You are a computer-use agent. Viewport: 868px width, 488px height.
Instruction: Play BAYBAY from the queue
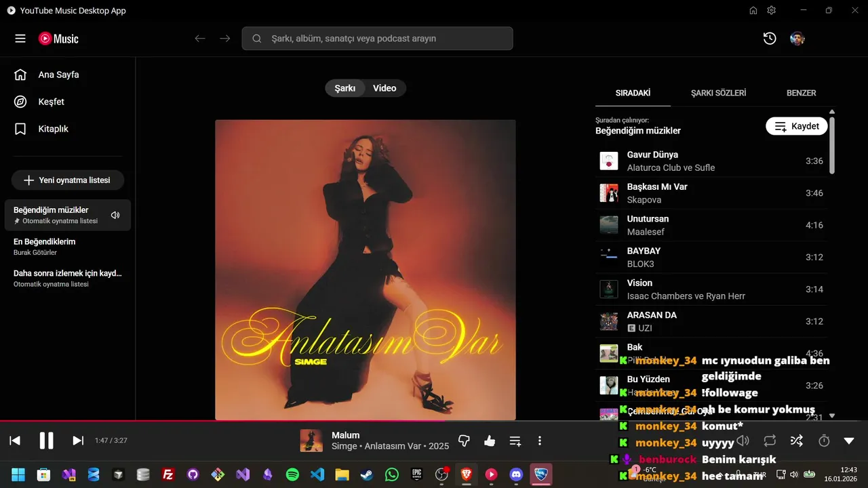pyautogui.click(x=711, y=257)
